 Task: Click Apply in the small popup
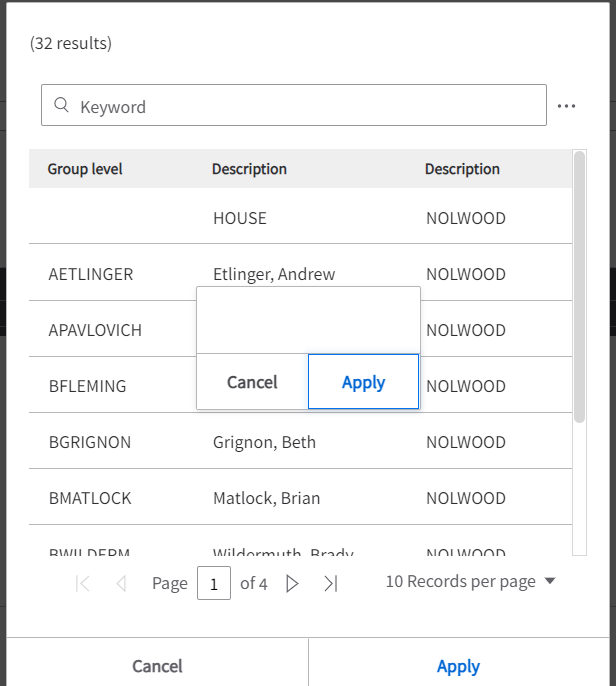[364, 382]
